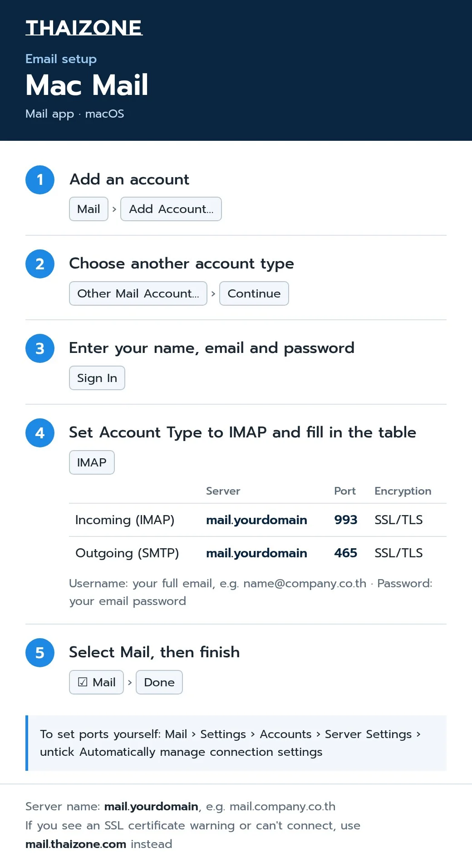472x868 pixels.
Task: Click port value 465
Action: click(x=346, y=553)
